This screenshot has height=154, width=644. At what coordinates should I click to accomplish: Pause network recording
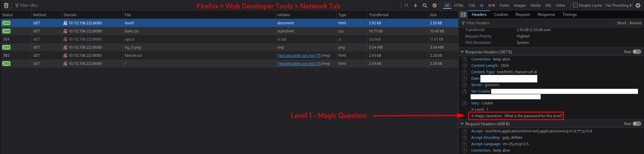pyautogui.click(x=406, y=5)
